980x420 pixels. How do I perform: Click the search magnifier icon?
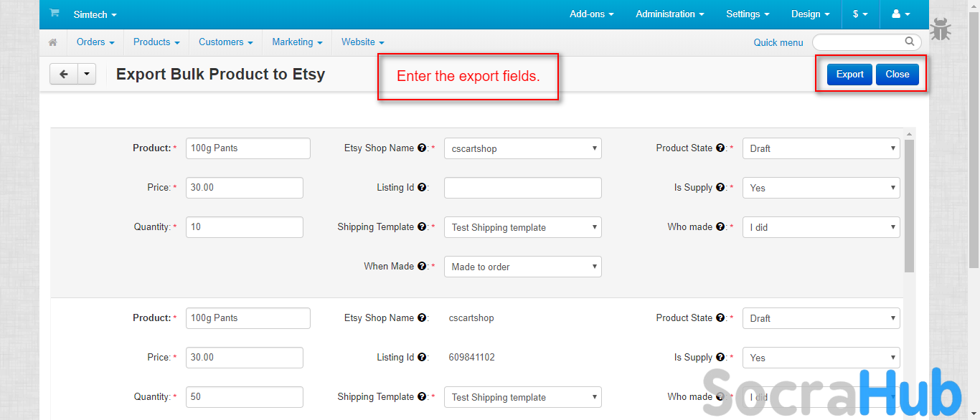point(910,42)
